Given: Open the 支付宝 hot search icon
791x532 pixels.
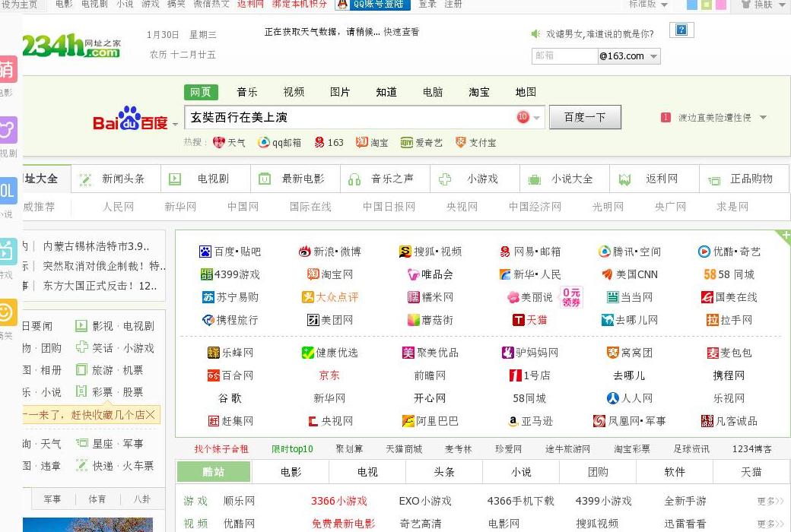Looking at the screenshot, I should click(460, 143).
